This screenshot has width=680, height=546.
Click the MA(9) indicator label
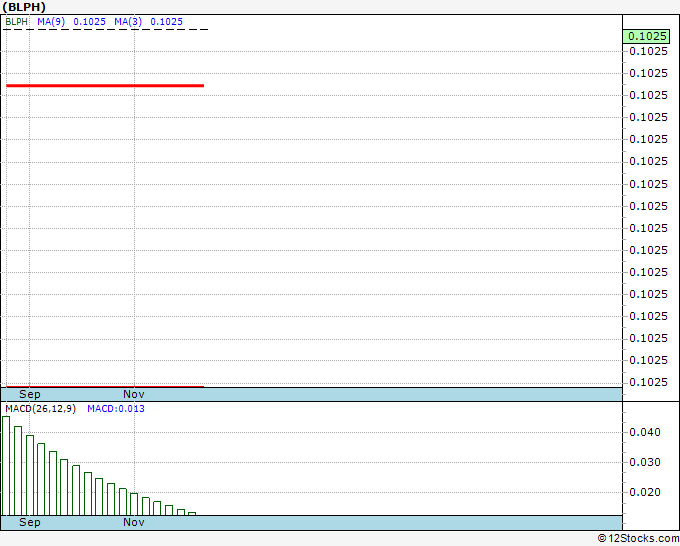(x=51, y=22)
